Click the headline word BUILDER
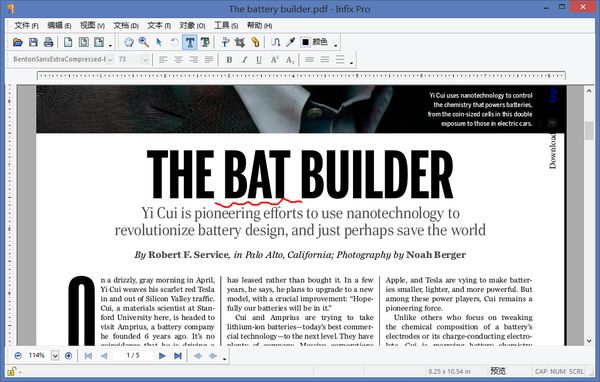The image size is (600, 382). click(x=377, y=175)
